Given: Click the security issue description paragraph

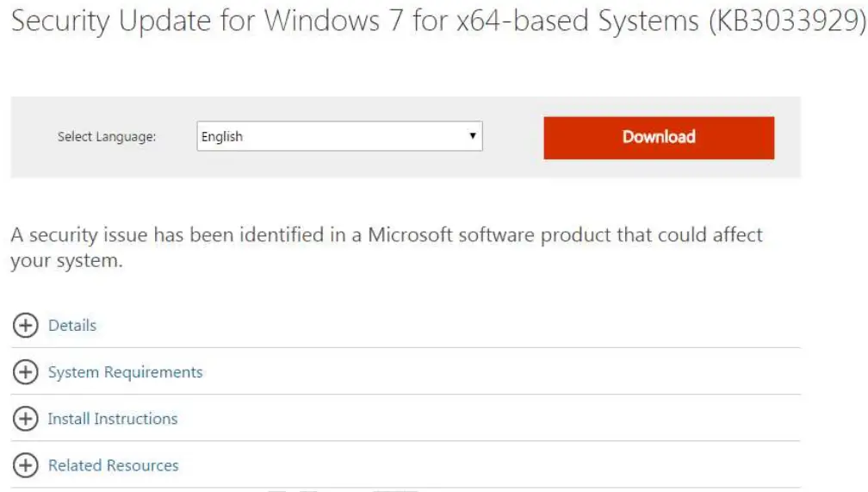Looking at the screenshot, I should pyautogui.click(x=386, y=235).
